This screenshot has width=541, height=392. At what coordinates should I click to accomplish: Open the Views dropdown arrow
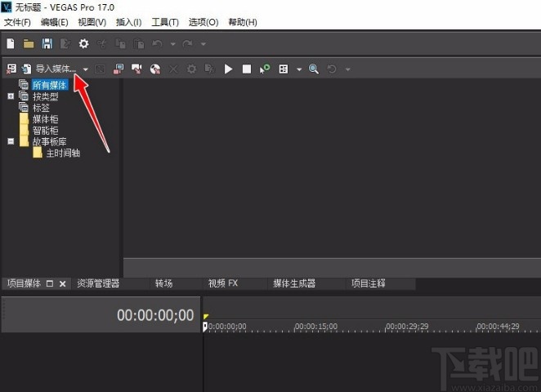point(299,69)
